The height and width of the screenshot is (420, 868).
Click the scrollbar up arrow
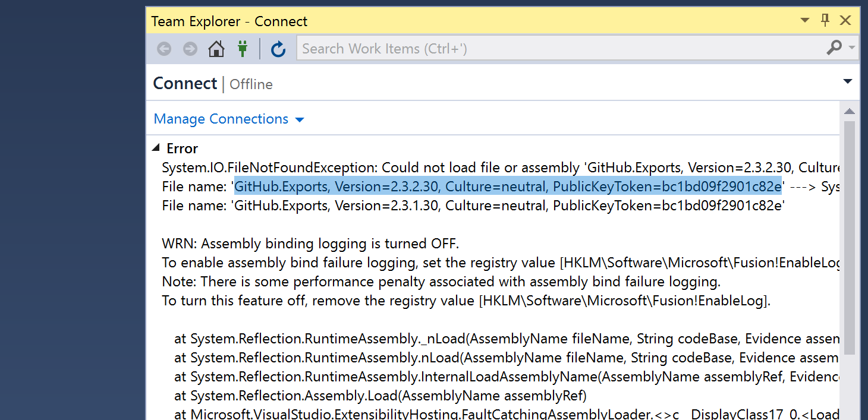(x=850, y=110)
